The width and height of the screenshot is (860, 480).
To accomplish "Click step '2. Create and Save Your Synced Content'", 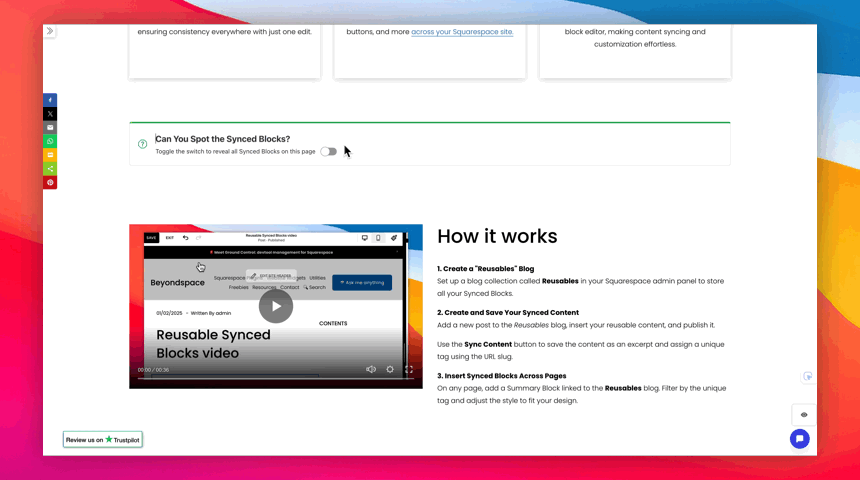I will click(x=508, y=313).
